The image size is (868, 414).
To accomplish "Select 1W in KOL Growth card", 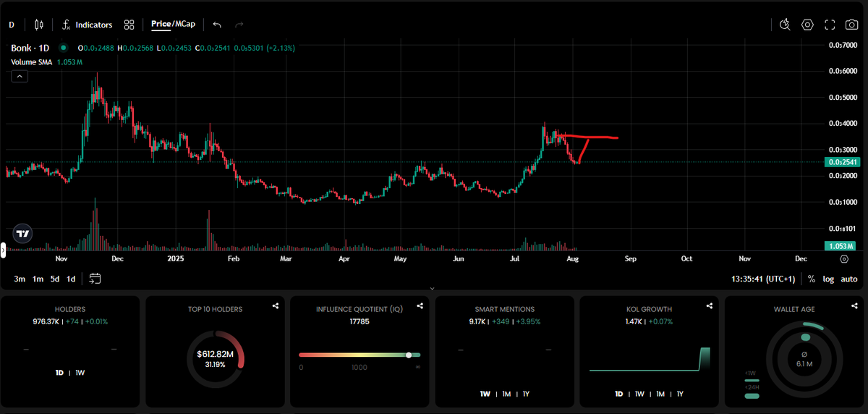I will point(640,394).
